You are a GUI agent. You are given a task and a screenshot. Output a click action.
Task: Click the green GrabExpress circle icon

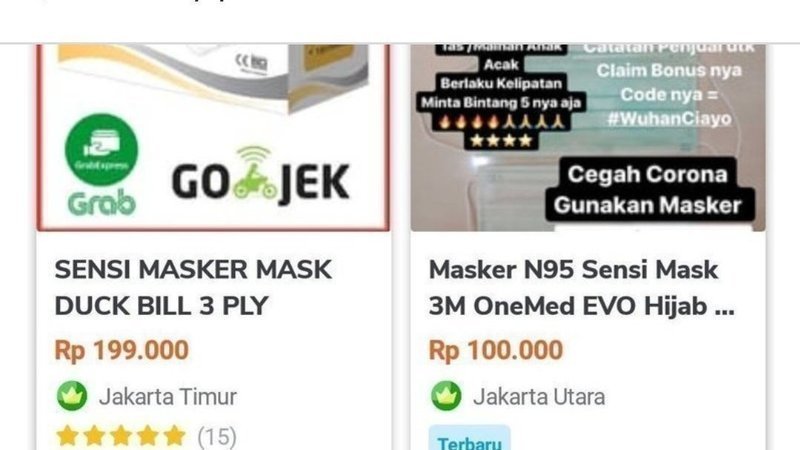click(101, 149)
